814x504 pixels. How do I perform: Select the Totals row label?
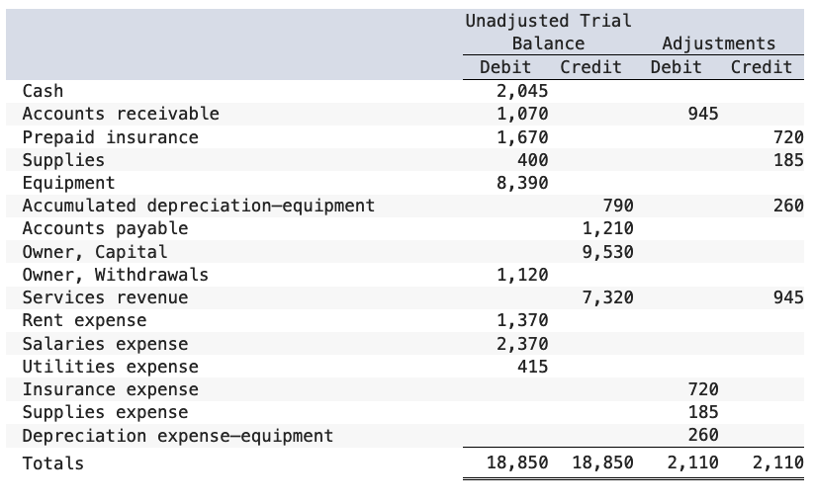[x=53, y=463]
